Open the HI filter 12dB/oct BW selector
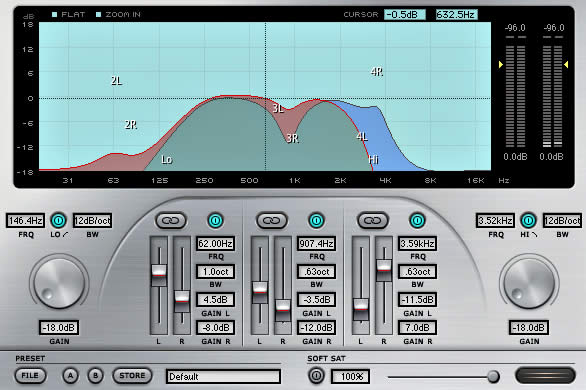The width and height of the screenshot is (586, 390). pos(562,220)
